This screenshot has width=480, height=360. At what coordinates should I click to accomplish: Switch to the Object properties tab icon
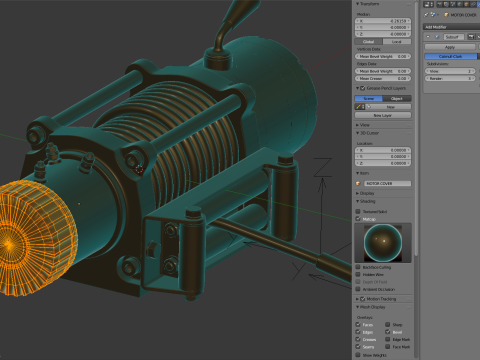coord(467,4)
